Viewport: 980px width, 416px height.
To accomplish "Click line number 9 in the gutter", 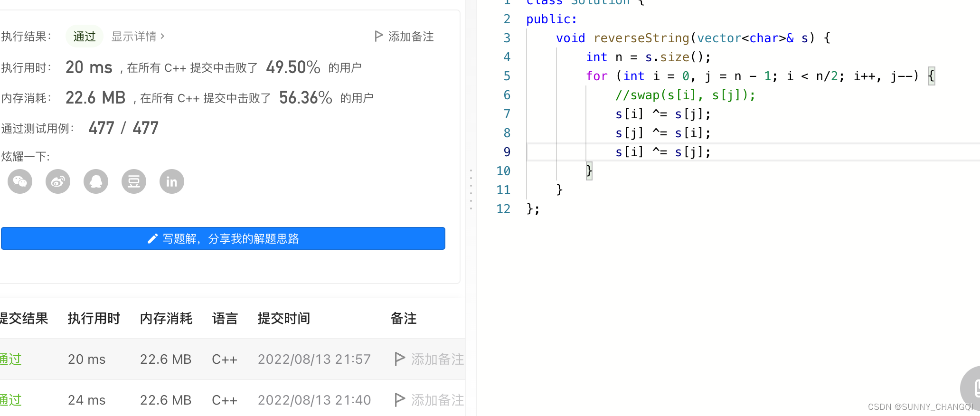I will (507, 152).
